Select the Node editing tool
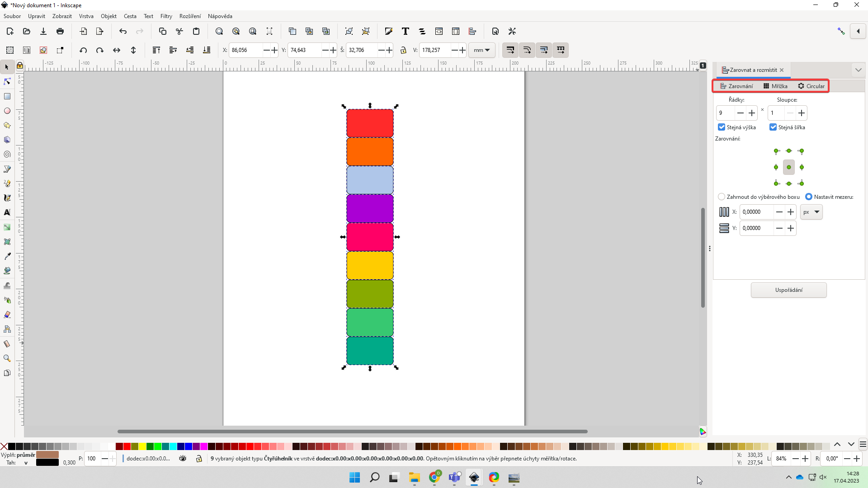The height and width of the screenshot is (488, 868). [7, 81]
